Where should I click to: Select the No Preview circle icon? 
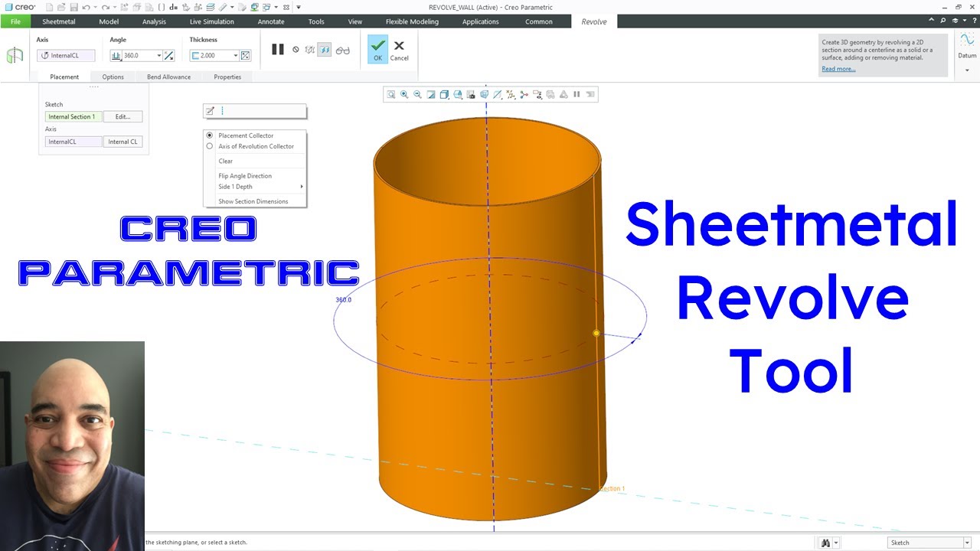(x=296, y=50)
